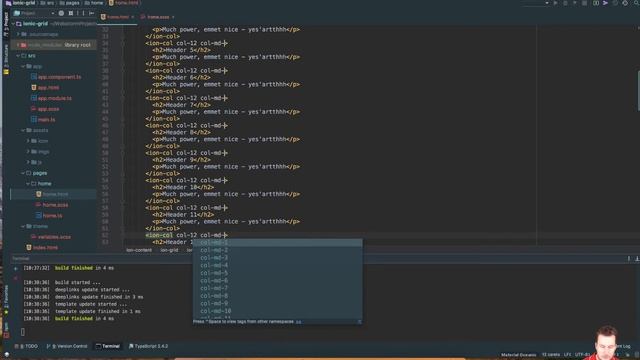Choose col-md-4 from autocomplete popup
Image resolution: width=640 pixels, height=360 pixels.
[278, 265]
